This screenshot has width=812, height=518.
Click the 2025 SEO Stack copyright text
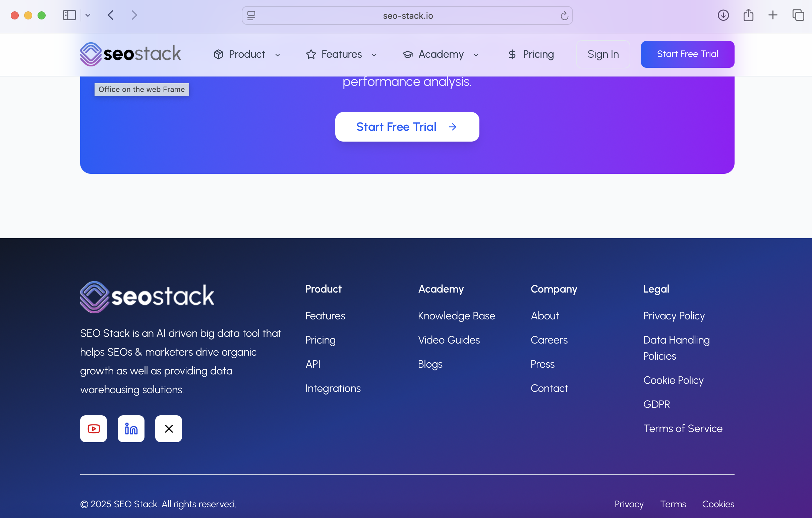click(x=158, y=504)
